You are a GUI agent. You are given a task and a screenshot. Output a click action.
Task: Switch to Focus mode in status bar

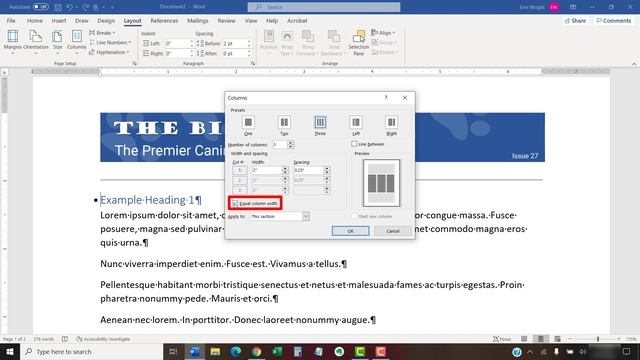pos(502,339)
